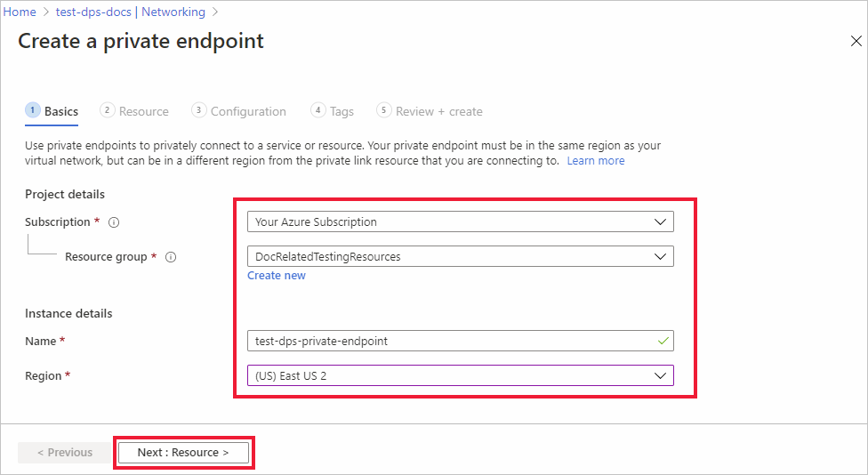Click step 2 circle for Resource

click(108, 110)
